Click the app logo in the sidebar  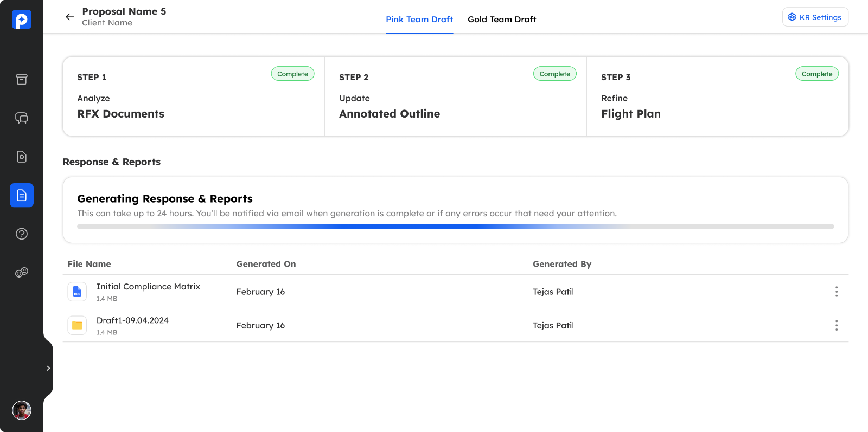coord(22,20)
